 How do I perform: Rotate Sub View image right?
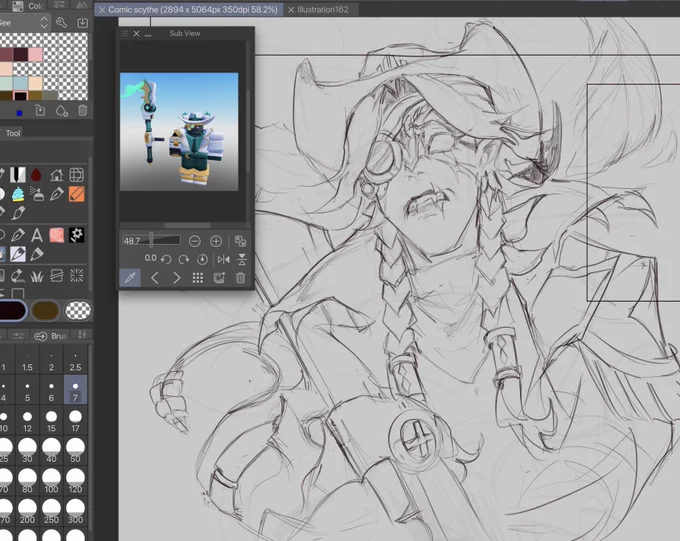(x=184, y=259)
